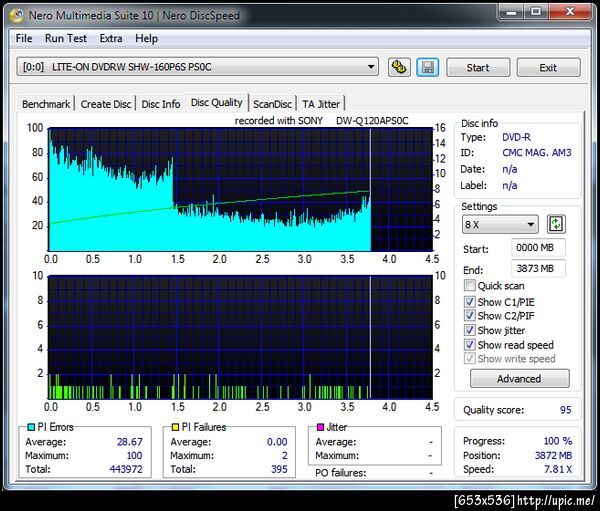The width and height of the screenshot is (600, 511).
Task: Click the disabled Show write speed checkbox
Action: [470, 358]
